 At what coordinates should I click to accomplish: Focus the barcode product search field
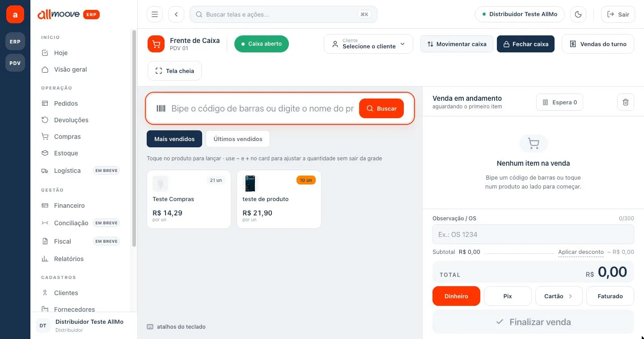pyautogui.click(x=263, y=108)
